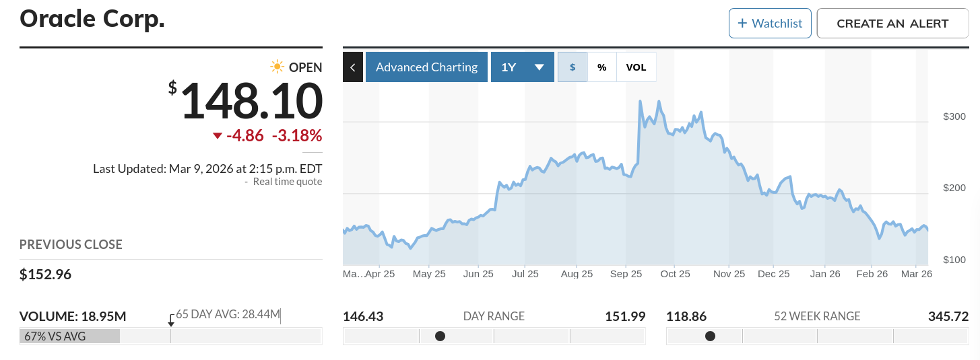Click the 148.10 current price quote
Viewport: 980px width, 360px height.
(x=251, y=101)
